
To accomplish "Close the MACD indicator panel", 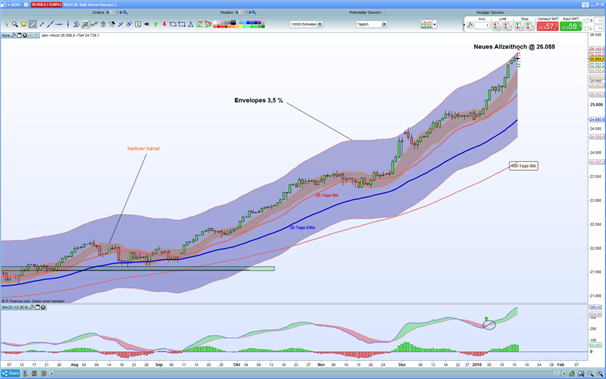I will pyautogui.click(x=43, y=307).
